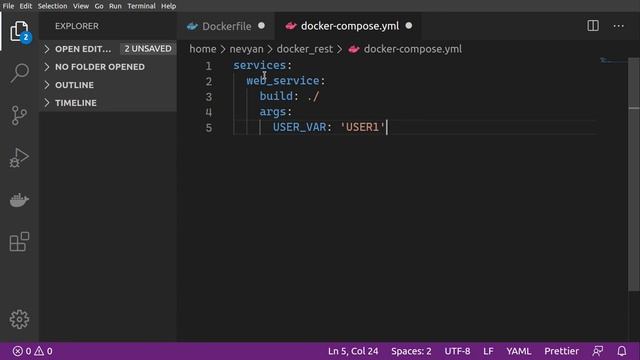Click the args key on line 4
Image resolution: width=640 pixels, height=360 pixels.
pyautogui.click(x=273, y=112)
